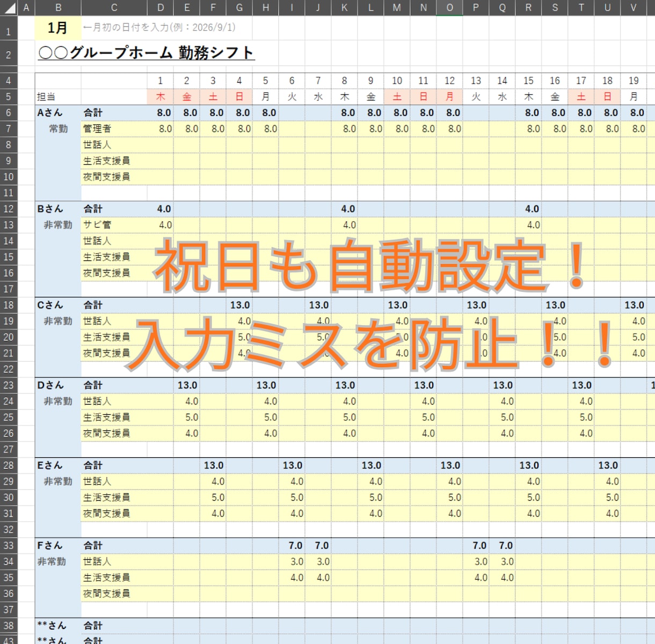The height and width of the screenshot is (644, 655).
Task: Select column header C
Action: click(114, 8)
